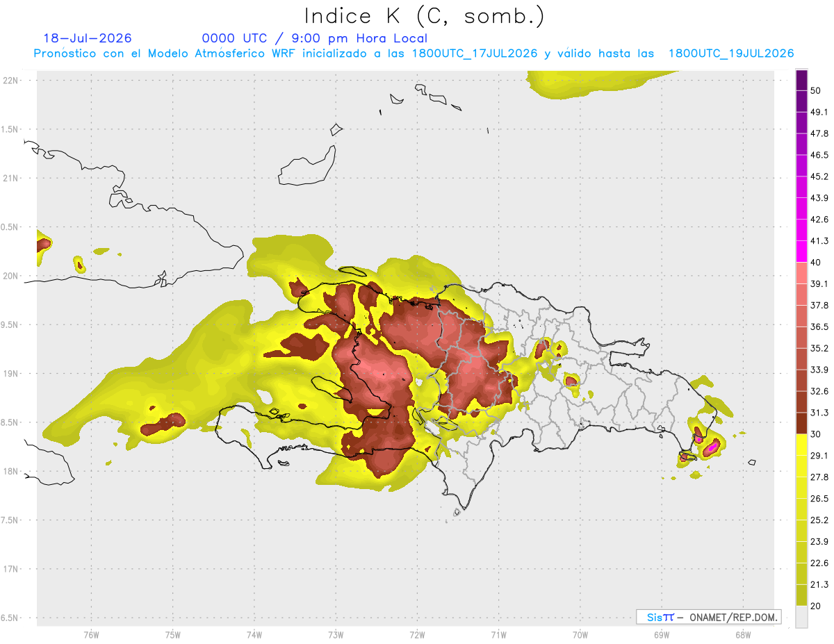
Task: Click the color scale value 46.5
Action: tap(819, 155)
